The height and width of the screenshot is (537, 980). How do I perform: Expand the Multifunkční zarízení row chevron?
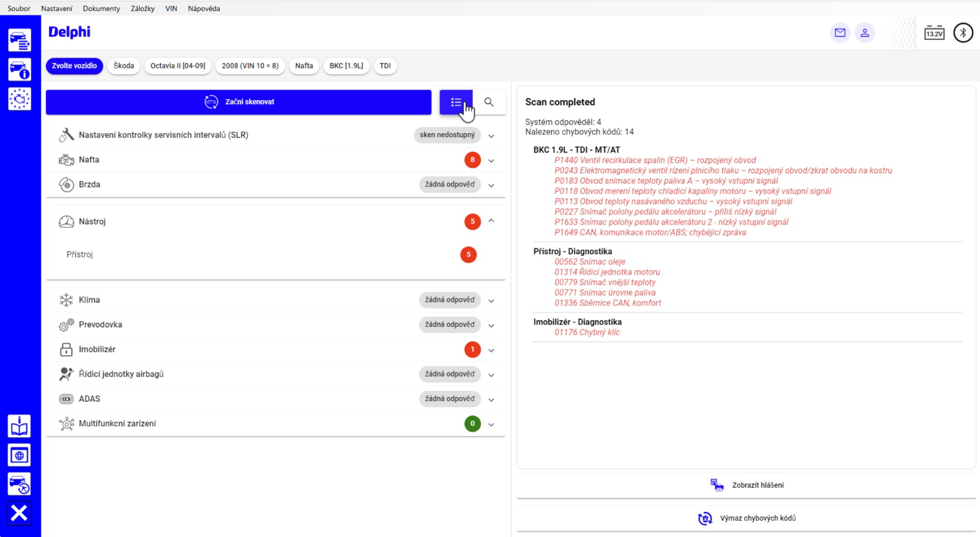pos(491,424)
